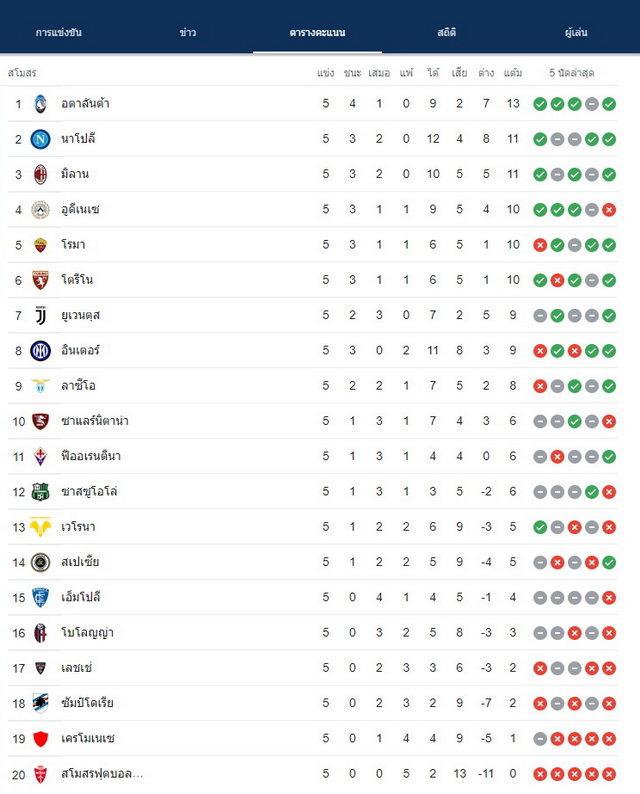Image resolution: width=640 pixels, height=794 pixels.
Task: Click the AC Milan crest icon
Action: tap(41, 174)
